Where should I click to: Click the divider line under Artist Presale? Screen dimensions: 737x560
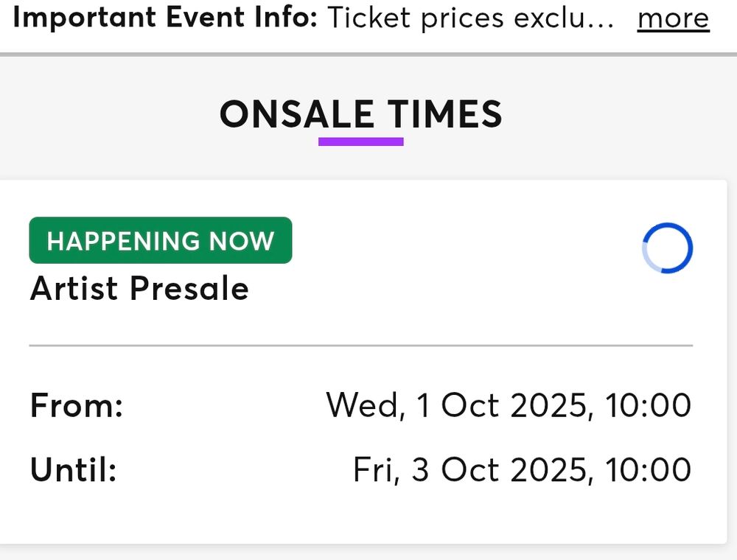[360, 345]
